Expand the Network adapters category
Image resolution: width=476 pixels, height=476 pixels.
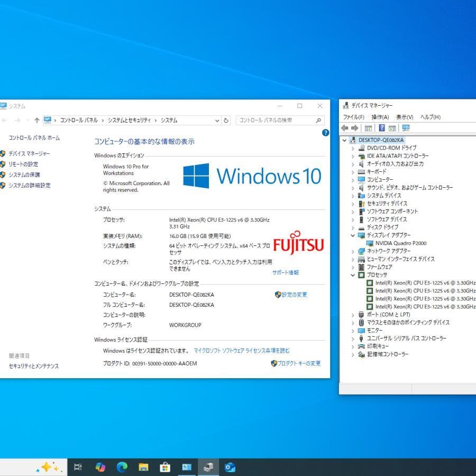353,251
